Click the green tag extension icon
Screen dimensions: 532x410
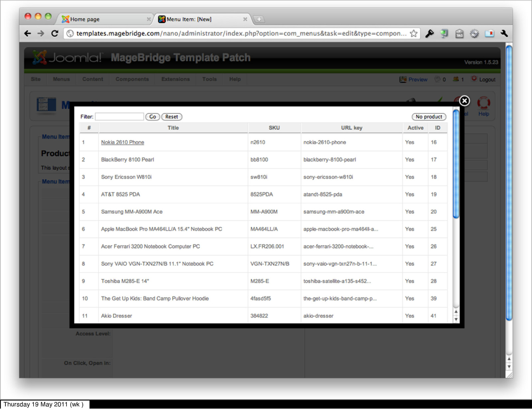click(444, 33)
